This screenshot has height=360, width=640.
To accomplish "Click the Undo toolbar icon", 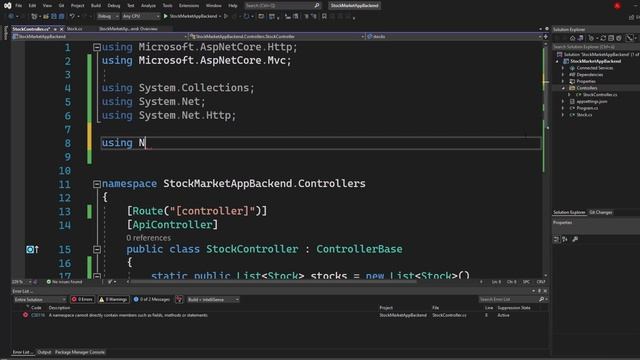I will click(72, 16).
